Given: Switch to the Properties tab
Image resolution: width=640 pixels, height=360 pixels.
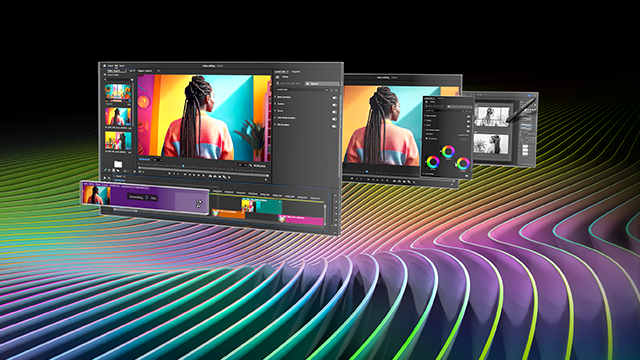Looking at the screenshot, I should 296,72.
